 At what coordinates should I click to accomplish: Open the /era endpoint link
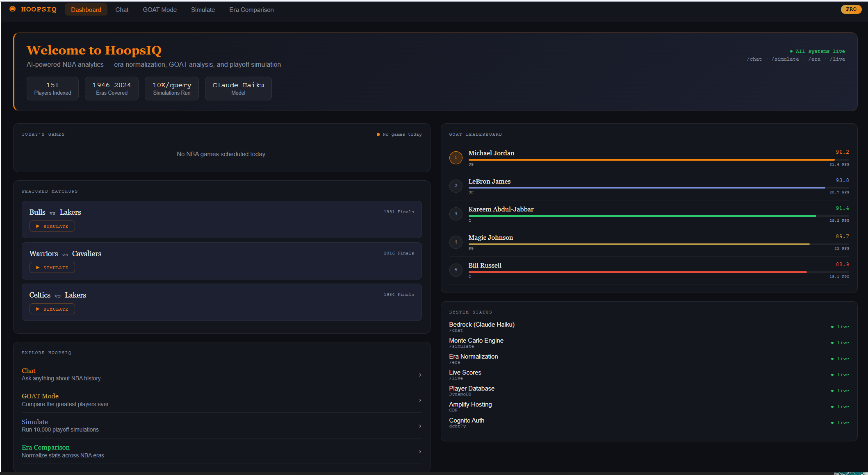(815, 59)
